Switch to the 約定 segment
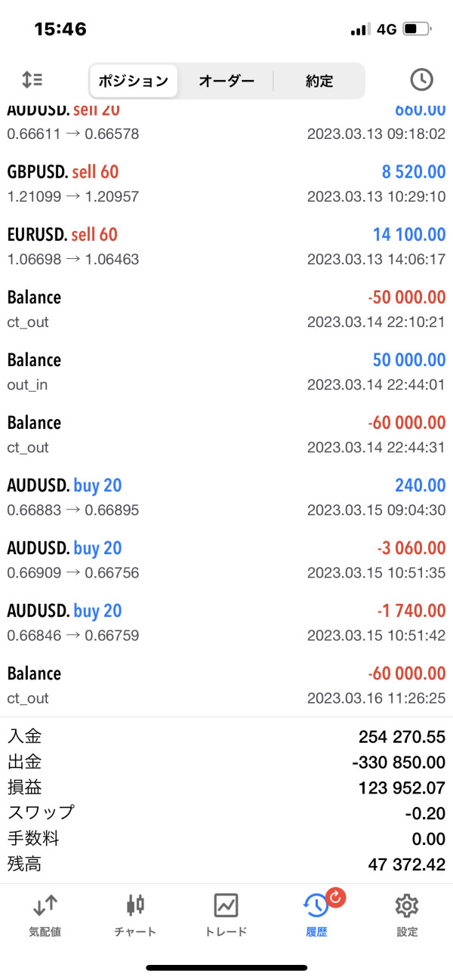The width and height of the screenshot is (453, 980). coord(319,81)
